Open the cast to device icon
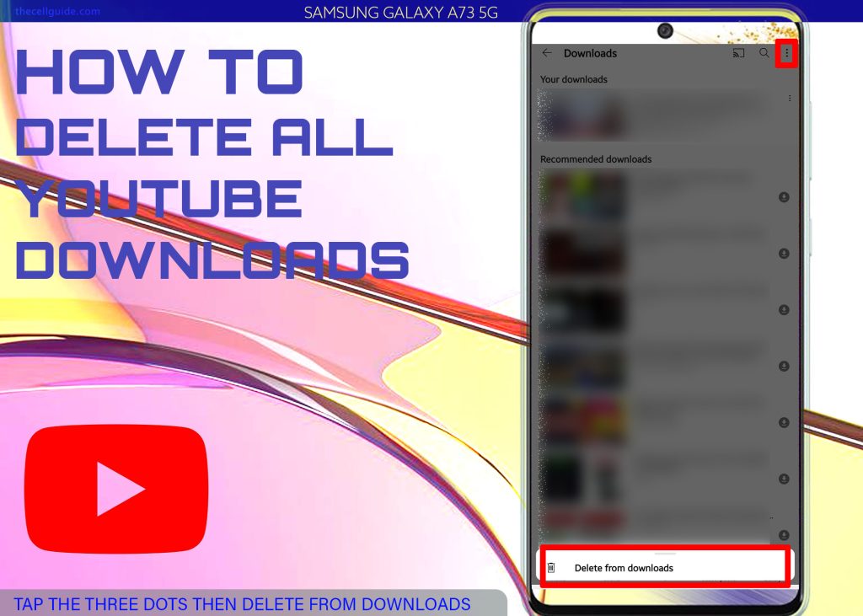863x616 pixels. (738, 53)
